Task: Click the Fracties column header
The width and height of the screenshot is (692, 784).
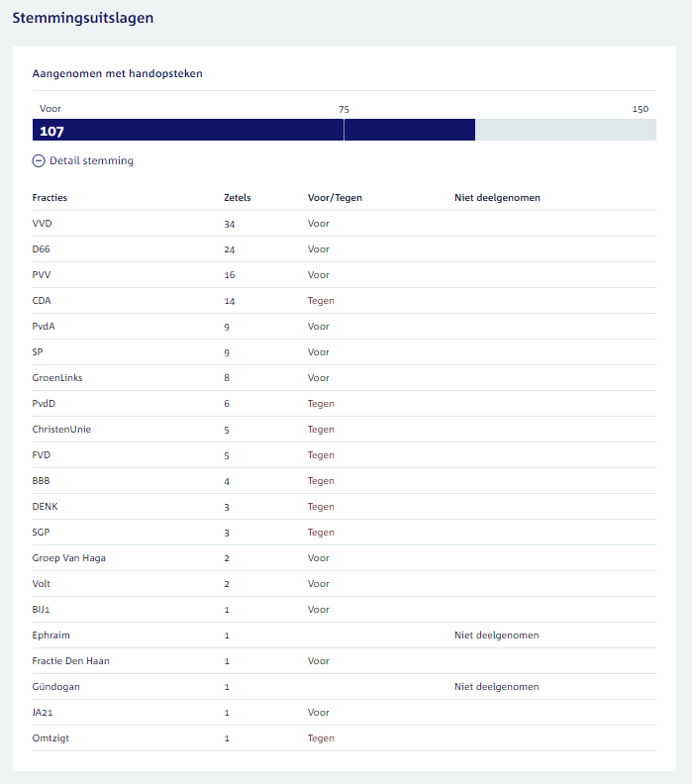Action: click(x=49, y=198)
